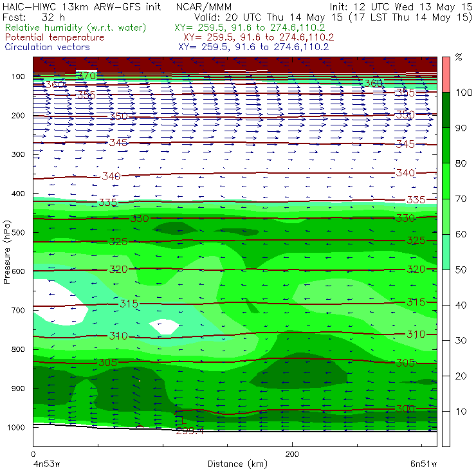This screenshot has height=476, width=476.
Task: Click the '1000' pressure axis tick label
Action: [x=16, y=427]
